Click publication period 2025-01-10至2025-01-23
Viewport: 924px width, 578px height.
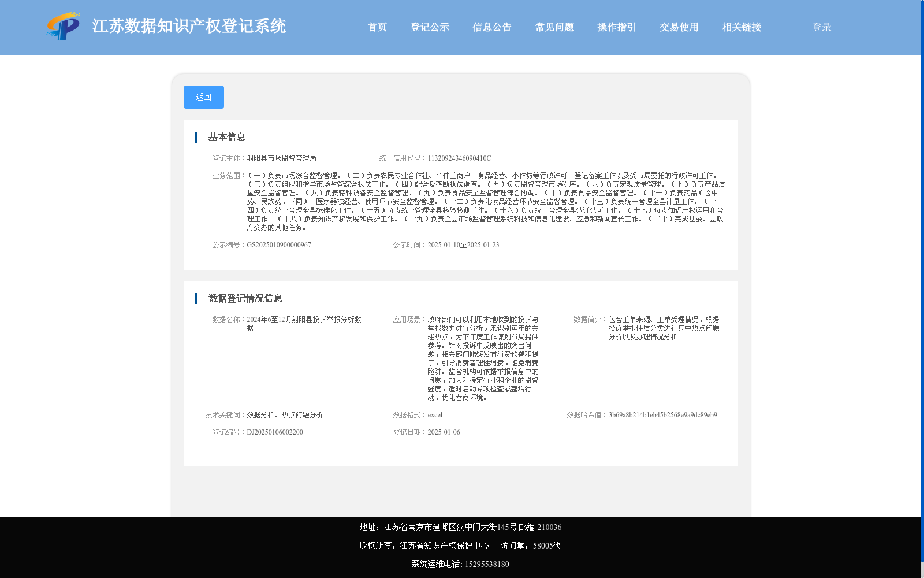(463, 245)
